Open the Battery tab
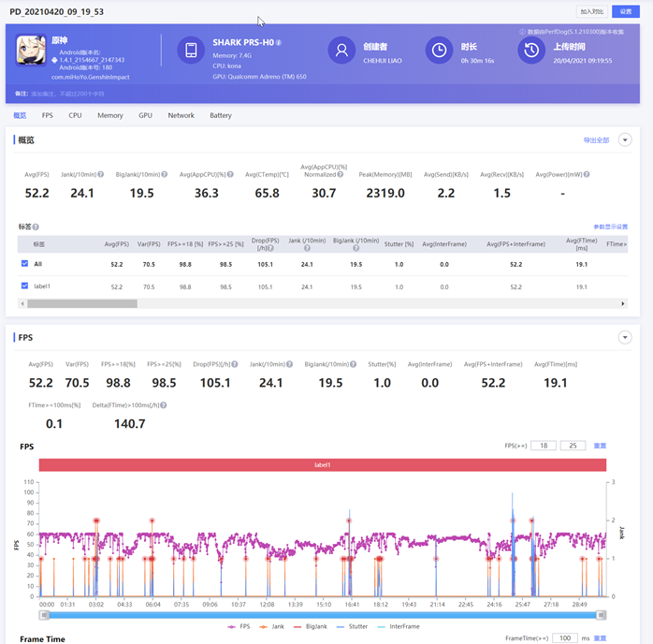 221,115
